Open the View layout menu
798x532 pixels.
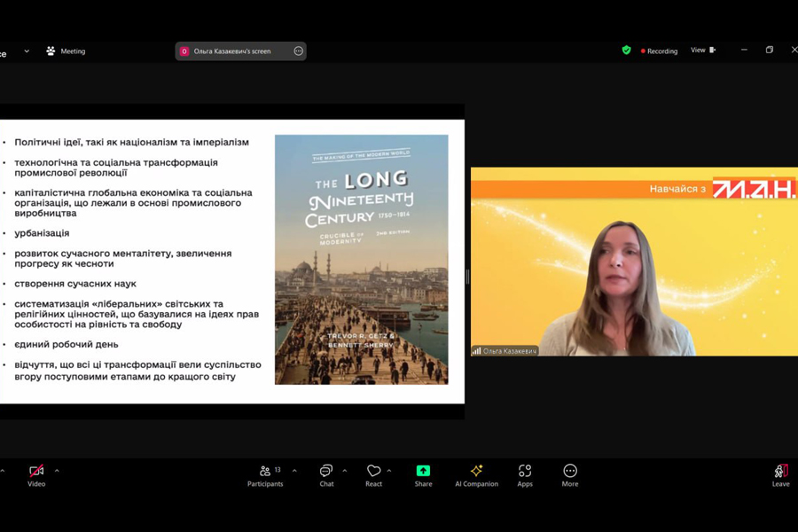tap(702, 51)
